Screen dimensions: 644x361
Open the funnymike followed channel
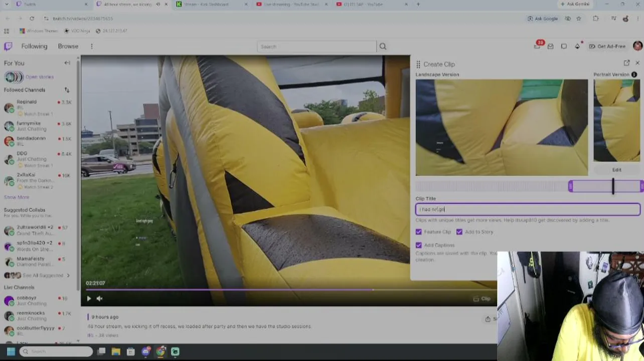click(38, 126)
